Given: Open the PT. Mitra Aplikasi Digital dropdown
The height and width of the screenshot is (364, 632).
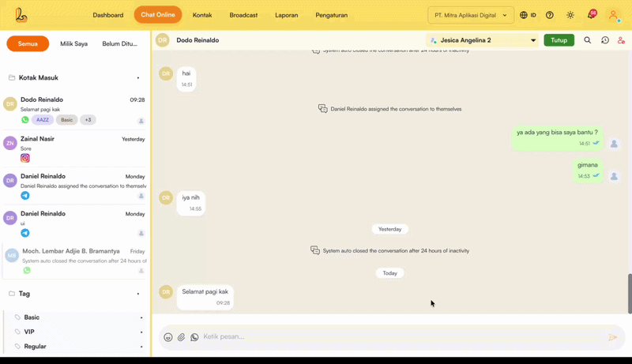Looking at the screenshot, I should point(470,15).
